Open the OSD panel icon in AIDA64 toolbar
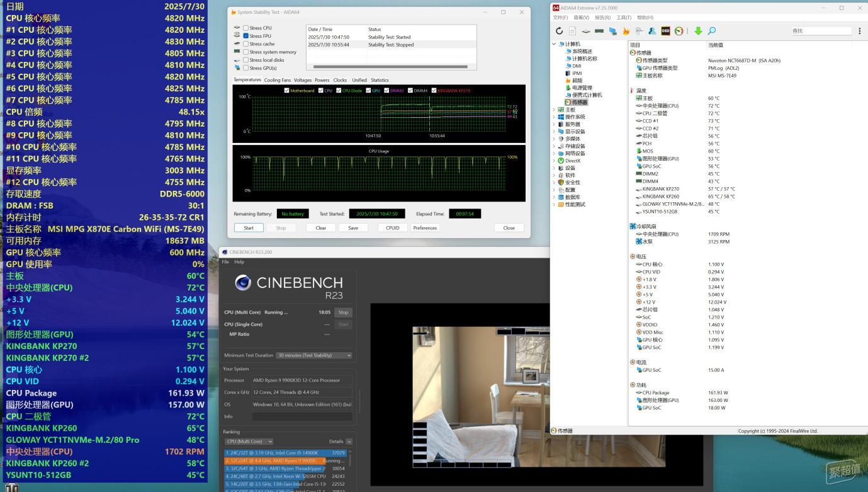The width and height of the screenshot is (868, 492). coord(665,31)
